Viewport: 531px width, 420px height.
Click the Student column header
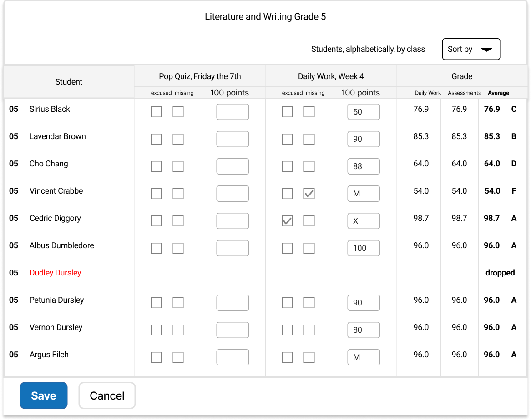coord(69,82)
